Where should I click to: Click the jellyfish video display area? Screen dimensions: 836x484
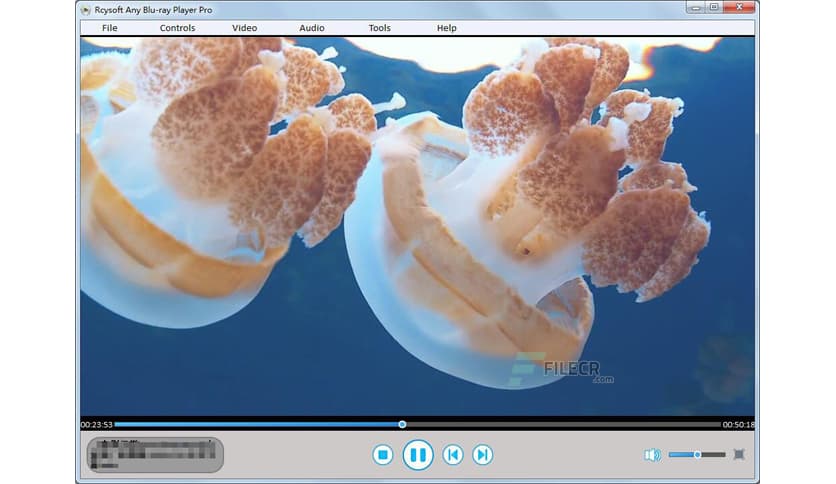click(417, 227)
